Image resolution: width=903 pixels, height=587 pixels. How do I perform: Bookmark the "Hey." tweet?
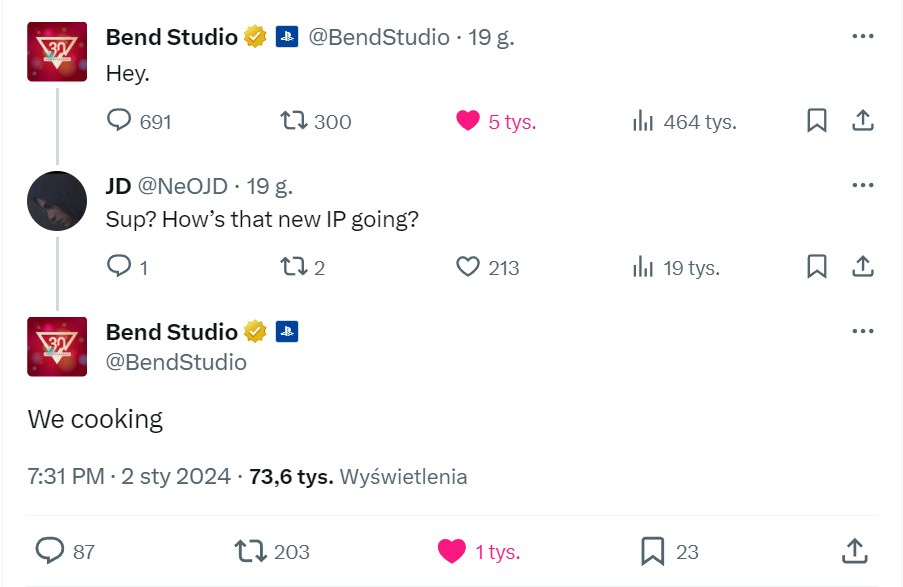pos(817,121)
